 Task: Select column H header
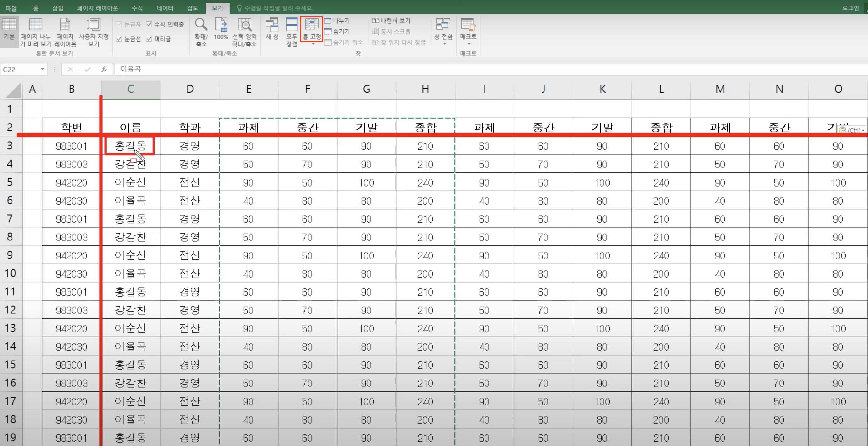point(426,89)
